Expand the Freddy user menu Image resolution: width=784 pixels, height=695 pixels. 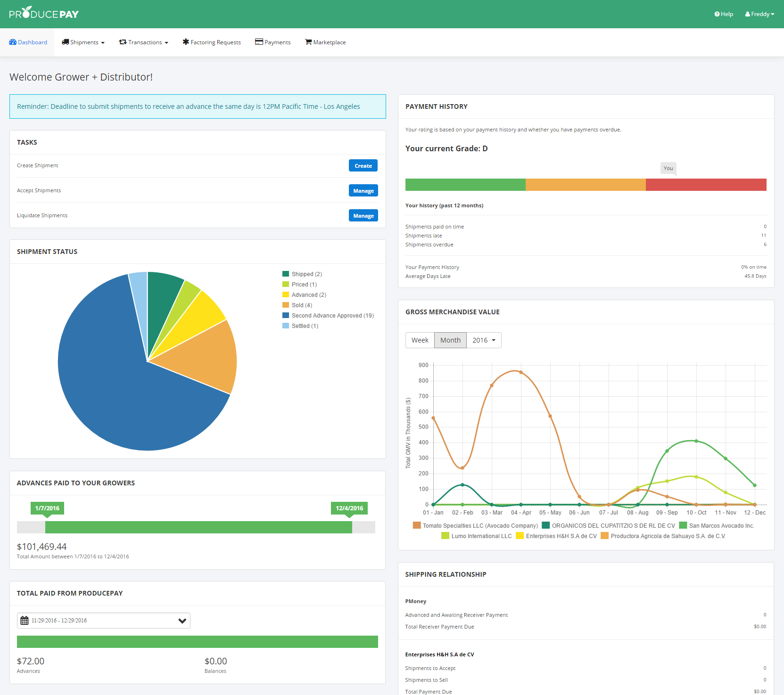pos(759,14)
